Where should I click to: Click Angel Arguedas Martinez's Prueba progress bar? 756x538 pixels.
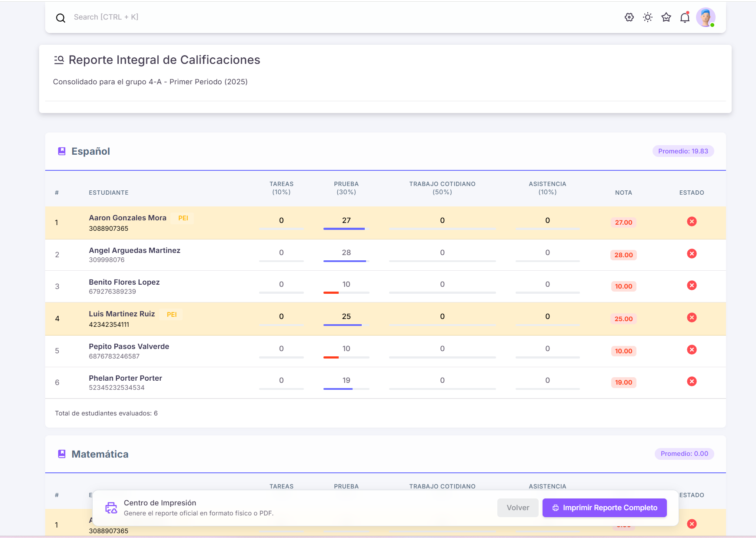346,261
